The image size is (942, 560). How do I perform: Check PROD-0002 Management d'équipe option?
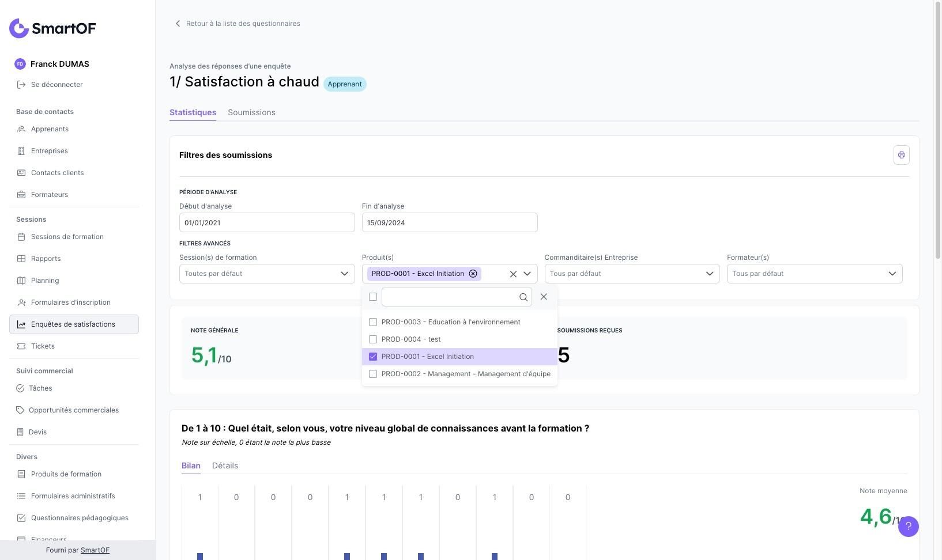pos(373,374)
